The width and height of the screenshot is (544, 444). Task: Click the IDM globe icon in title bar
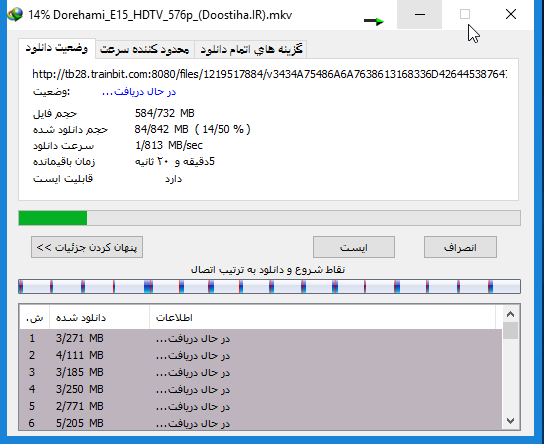[x=15, y=15]
